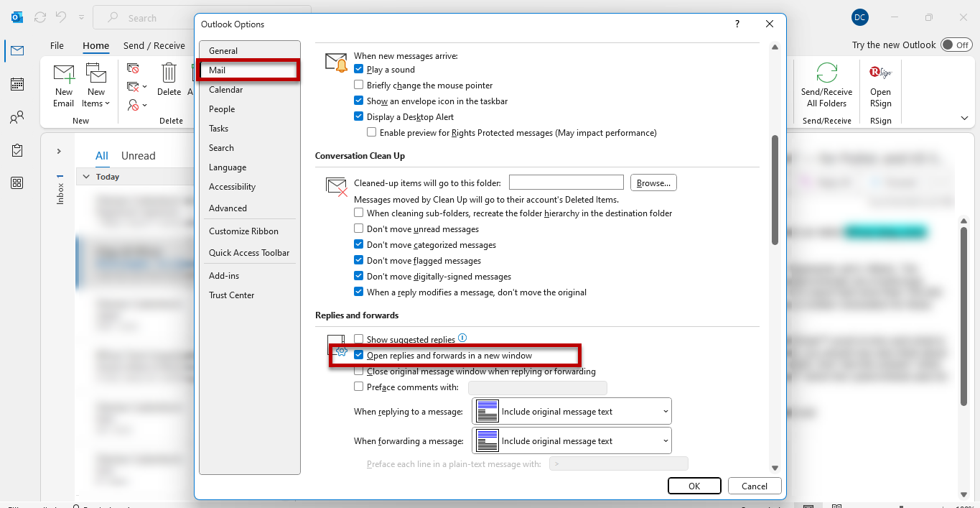The width and height of the screenshot is (980, 508).
Task: Open the Tasks clipboard icon in sidebar
Action: (x=17, y=150)
